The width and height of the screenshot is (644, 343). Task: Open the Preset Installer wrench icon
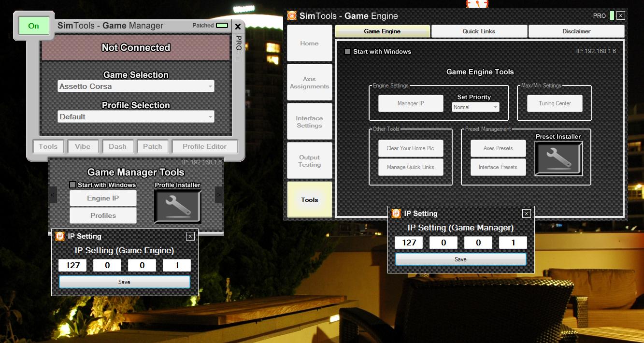[558, 158]
